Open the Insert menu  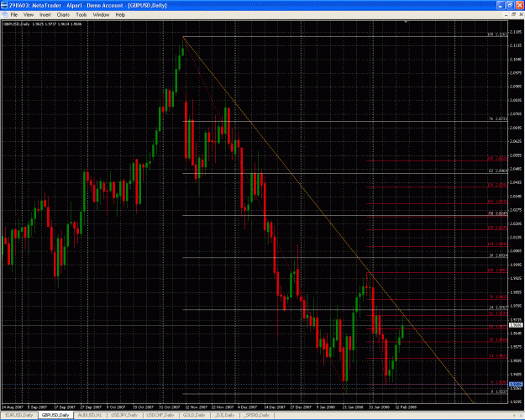click(x=45, y=15)
